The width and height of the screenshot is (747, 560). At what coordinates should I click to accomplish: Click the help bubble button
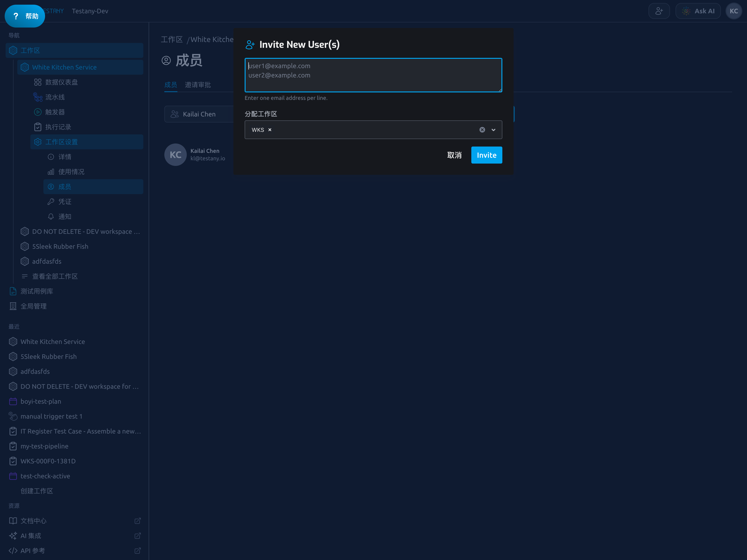(x=25, y=16)
